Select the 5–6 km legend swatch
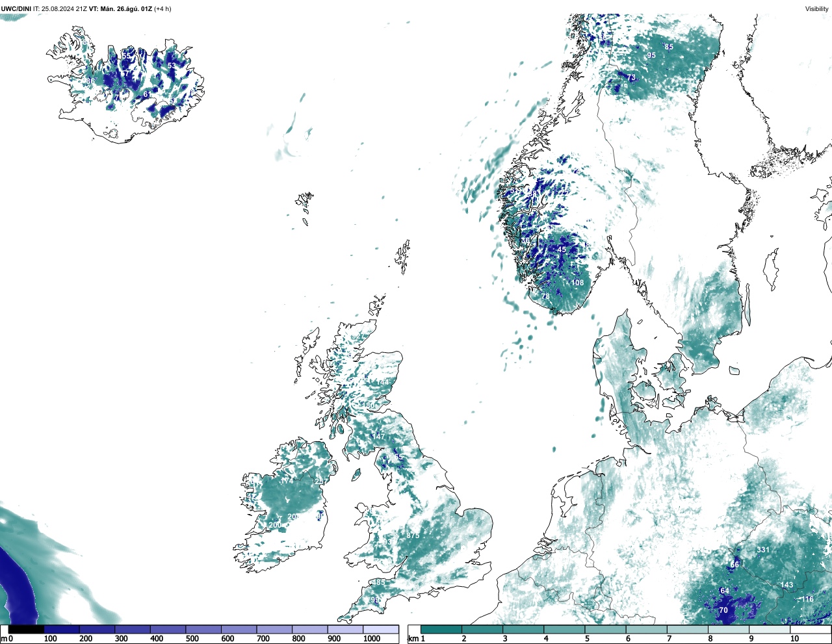The height and width of the screenshot is (644, 832). pos(606,629)
